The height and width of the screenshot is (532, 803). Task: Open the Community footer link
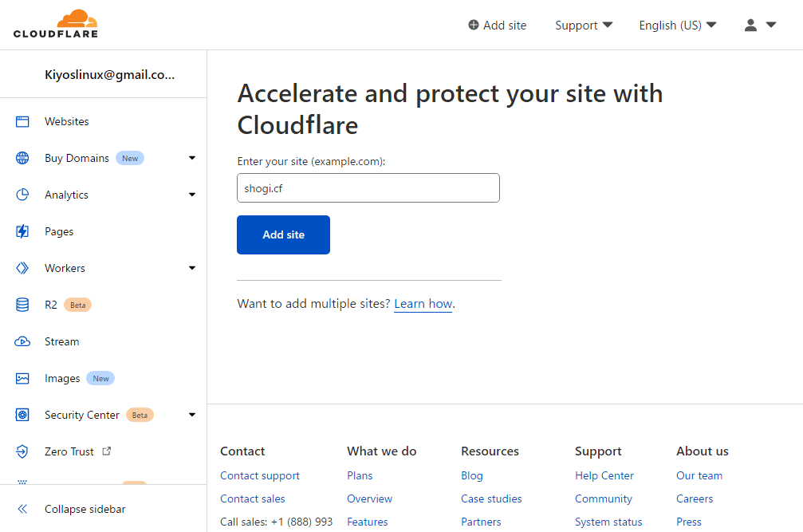pyautogui.click(x=604, y=499)
